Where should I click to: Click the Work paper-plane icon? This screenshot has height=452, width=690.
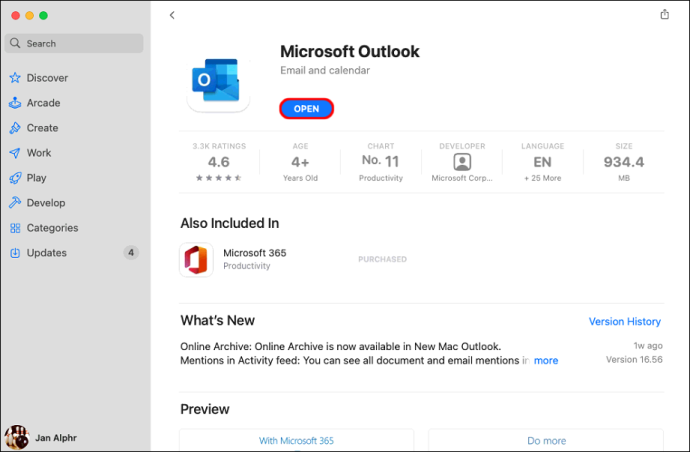[x=15, y=153]
